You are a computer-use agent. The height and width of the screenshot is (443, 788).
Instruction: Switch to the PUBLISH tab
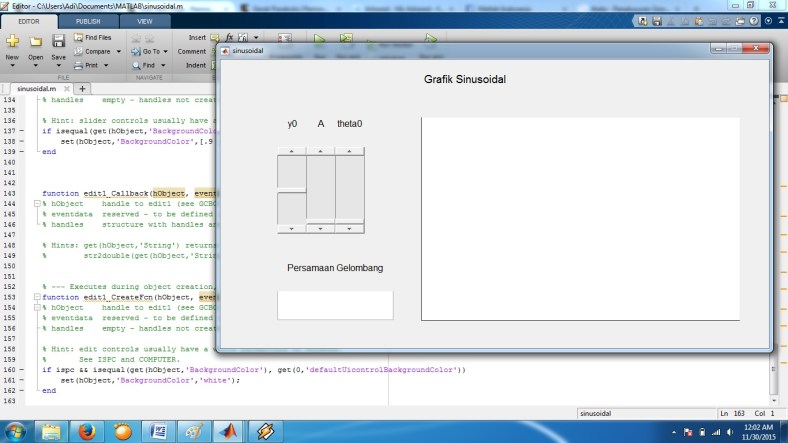click(x=88, y=20)
